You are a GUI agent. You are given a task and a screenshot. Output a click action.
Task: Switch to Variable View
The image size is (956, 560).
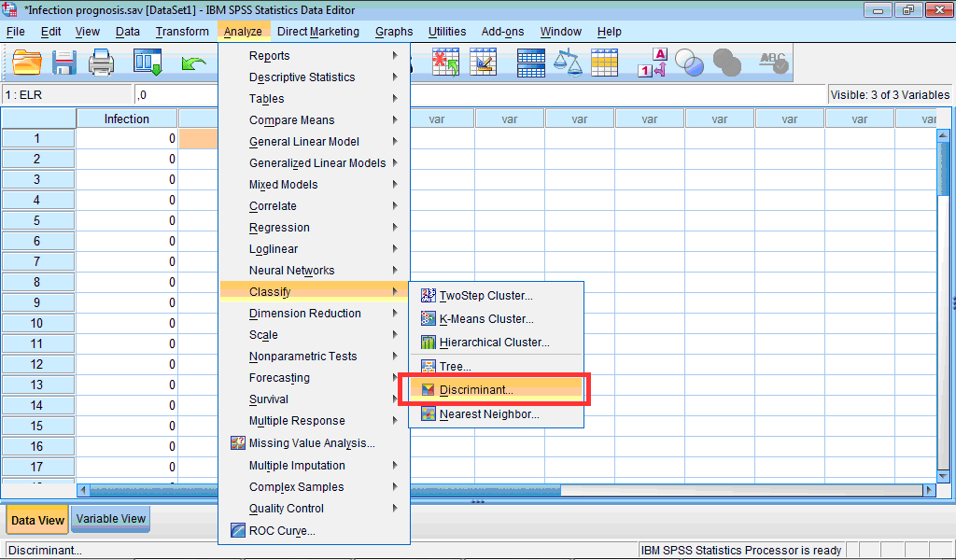109,518
